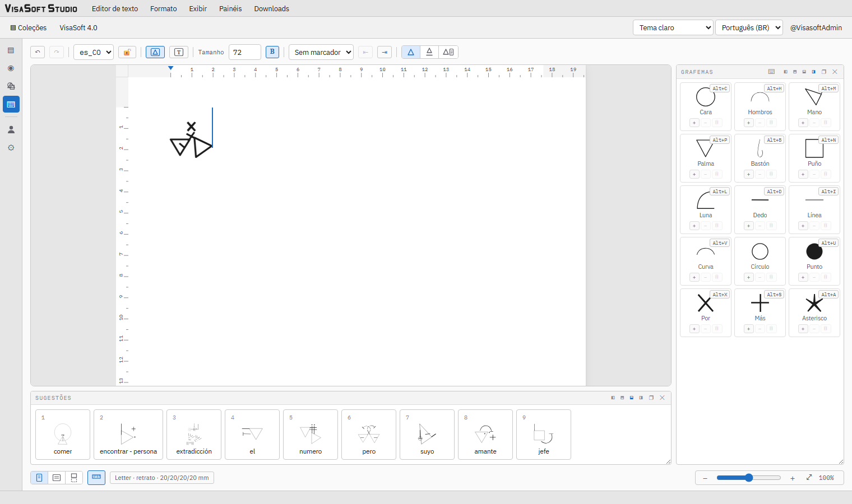
Task: Toggle the ruler display button at bottom
Action: click(x=96, y=478)
